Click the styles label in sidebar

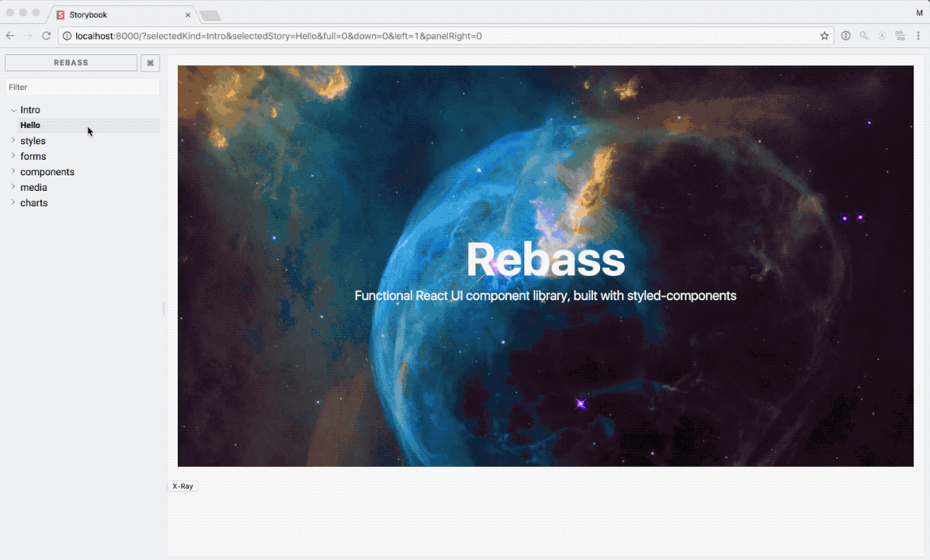(x=33, y=141)
